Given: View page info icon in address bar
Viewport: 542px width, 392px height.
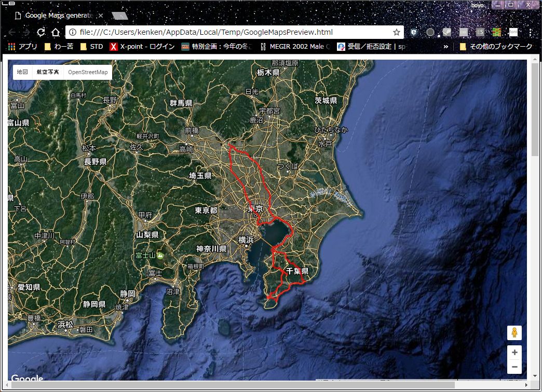Looking at the screenshot, I should (73, 32).
